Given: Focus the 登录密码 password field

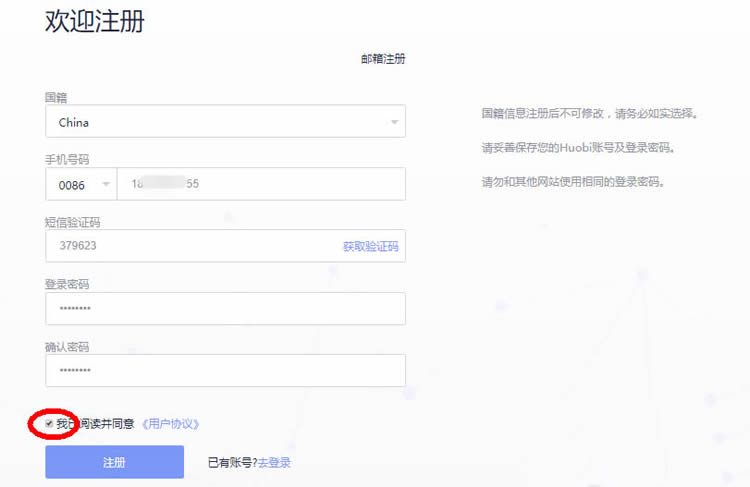Looking at the screenshot, I should (225, 309).
